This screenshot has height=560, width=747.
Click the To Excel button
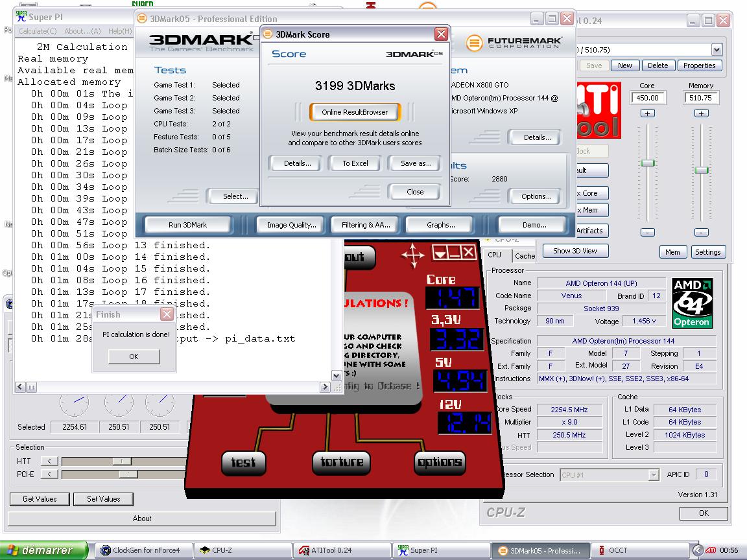tap(355, 163)
